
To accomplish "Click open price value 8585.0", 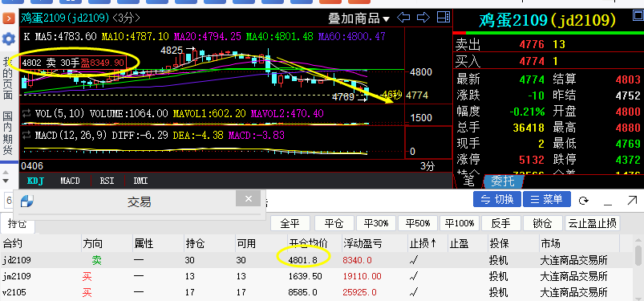I will 303,292.
